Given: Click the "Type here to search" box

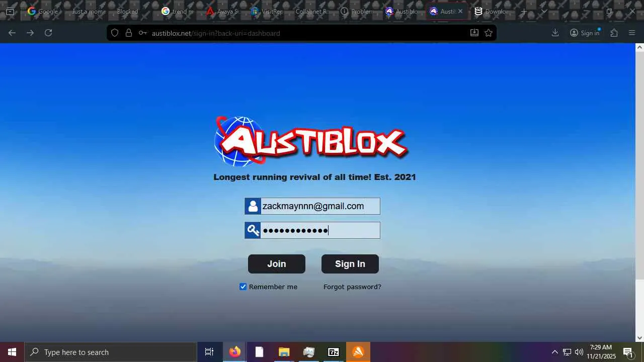Looking at the screenshot, I should pyautogui.click(x=111, y=352).
